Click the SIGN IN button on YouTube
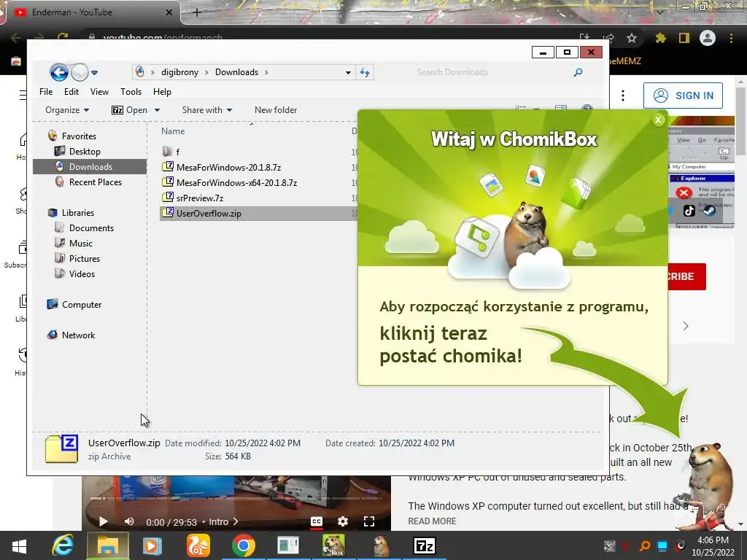 coord(683,96)
